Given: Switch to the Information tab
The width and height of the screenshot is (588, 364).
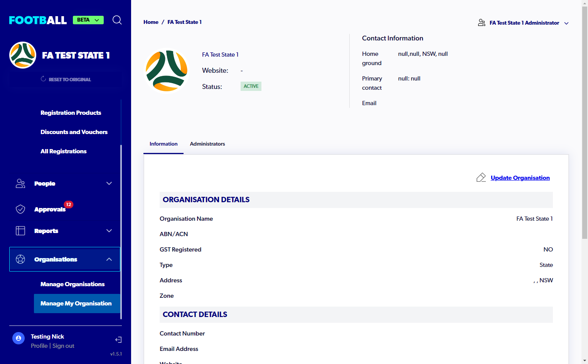Looking at the screenshot, I should [163, 144].
